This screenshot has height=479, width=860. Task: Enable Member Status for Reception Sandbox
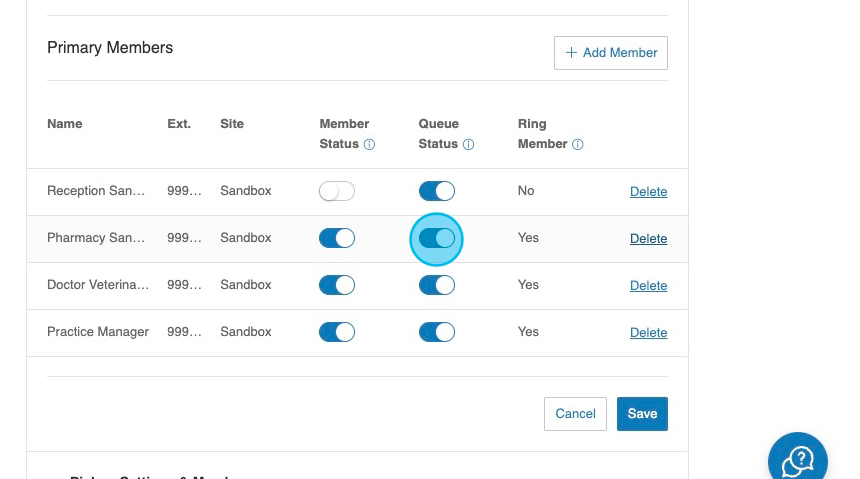tap(337, 191)
